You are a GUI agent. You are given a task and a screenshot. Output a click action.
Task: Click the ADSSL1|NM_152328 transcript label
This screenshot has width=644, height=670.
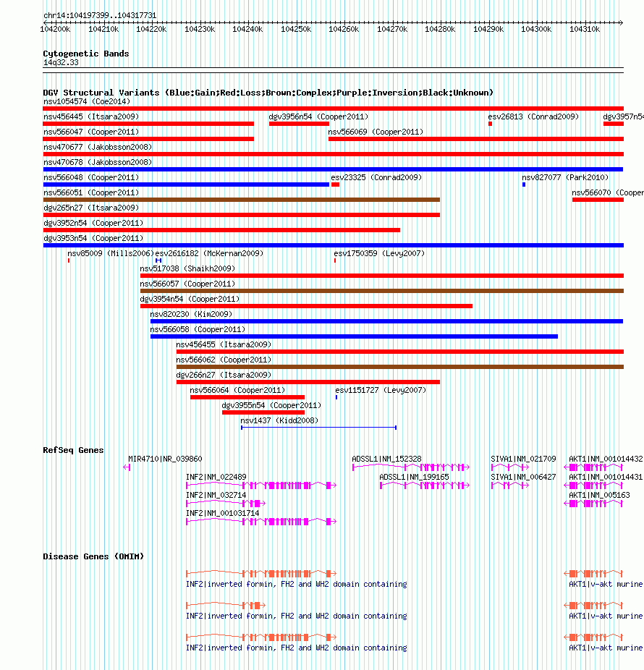[x=386, y=459]
